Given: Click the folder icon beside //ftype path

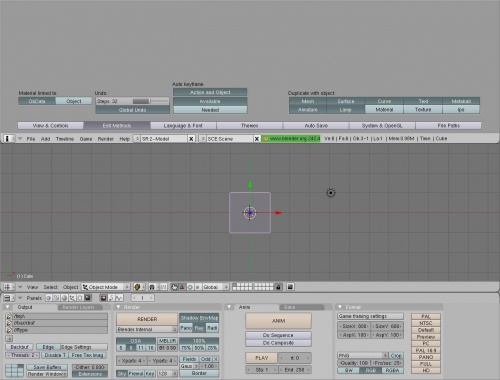Looking at the screenshot, I should point(9,330).
